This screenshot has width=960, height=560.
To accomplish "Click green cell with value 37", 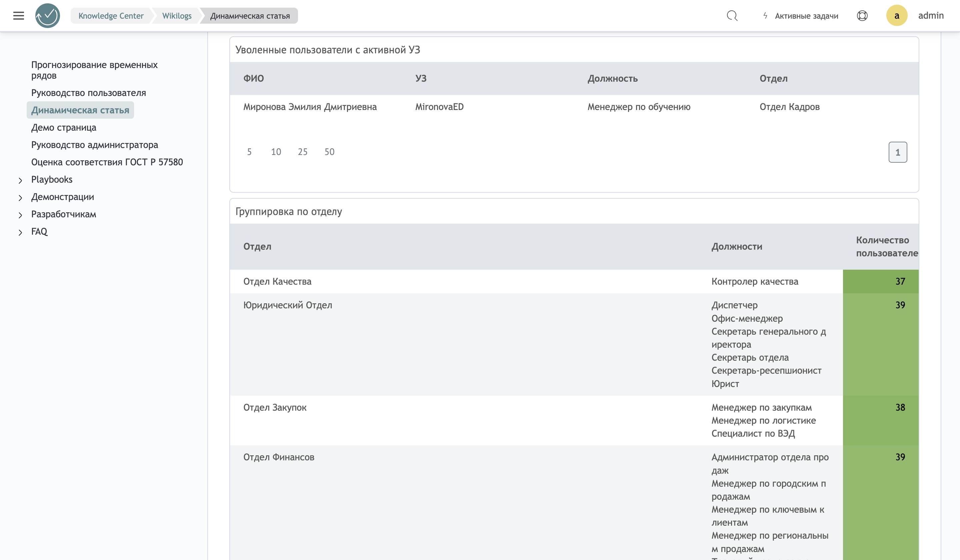I will pos(880,282).
